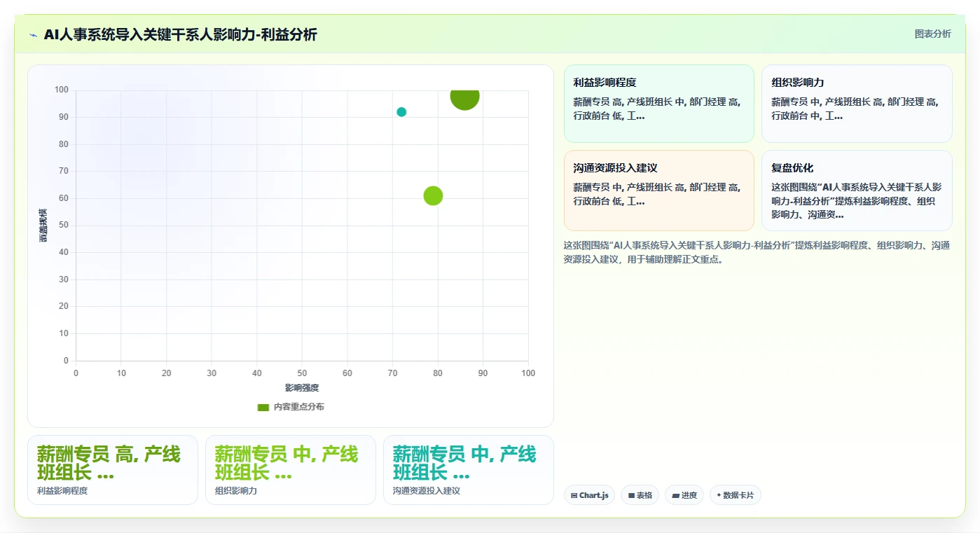Viewport: 980px width, 533px height.
Task: Click the chart title AI人事系统导入关键干系人影响力-利益分析
Action: pyautogui.click(x=180, y=34)
